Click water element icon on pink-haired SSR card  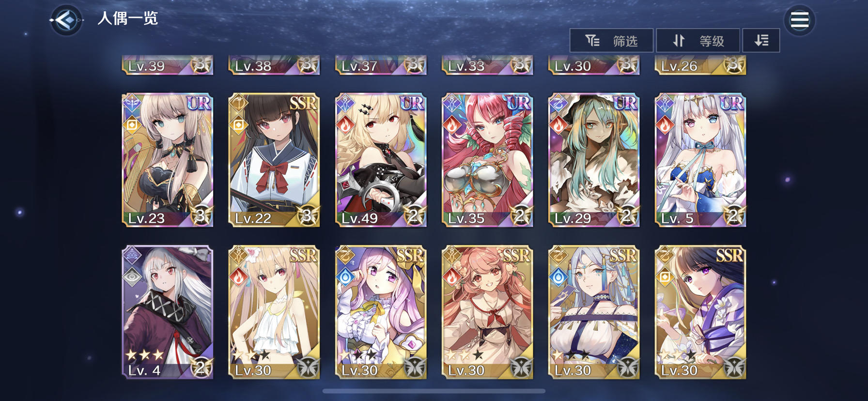[x=345, y=277]
